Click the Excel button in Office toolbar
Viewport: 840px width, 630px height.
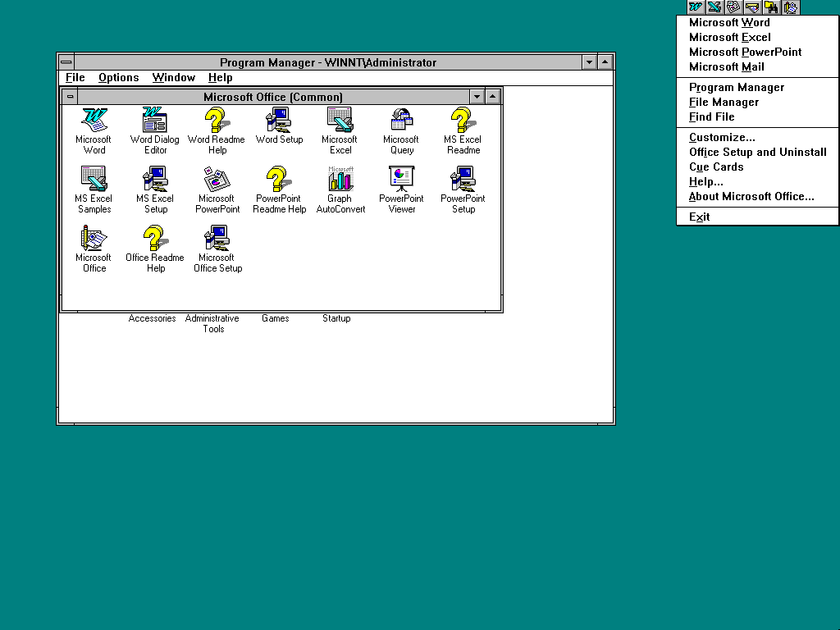pos(714,7)
